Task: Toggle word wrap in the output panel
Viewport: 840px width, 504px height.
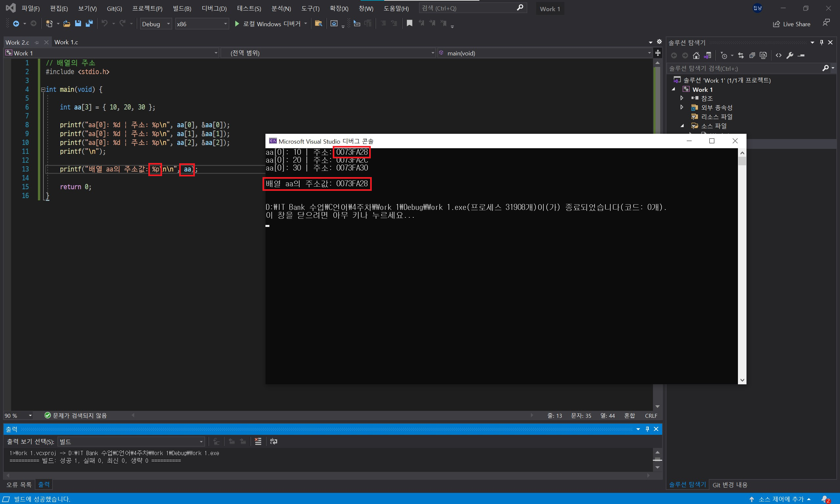Action: pyautogui.click(x=274, y=441)
